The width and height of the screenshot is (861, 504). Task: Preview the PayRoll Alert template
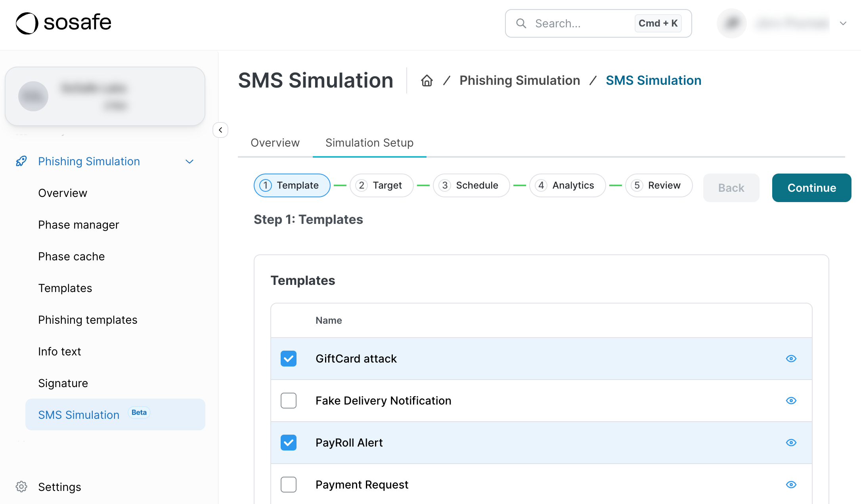click(791, 443)
